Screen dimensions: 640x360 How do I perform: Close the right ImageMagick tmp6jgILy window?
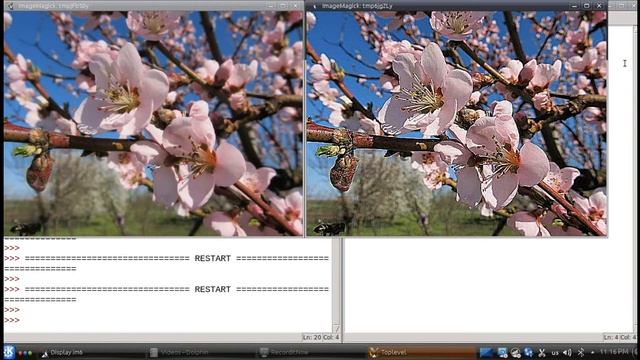599,6
